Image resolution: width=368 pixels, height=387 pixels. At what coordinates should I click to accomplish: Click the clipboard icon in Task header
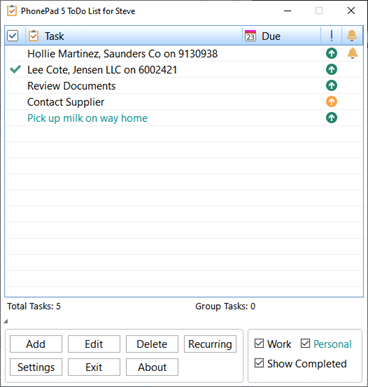[34, 36]
